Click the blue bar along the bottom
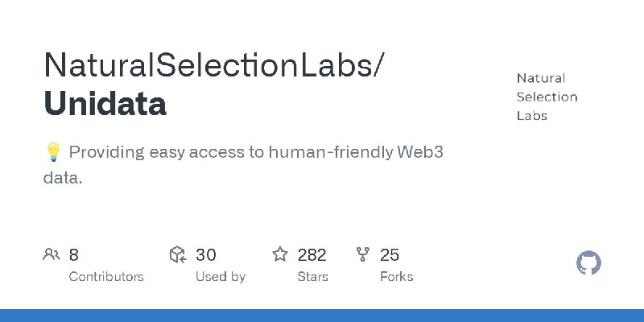Viewport: 644px width, 322px height. click(x=322, y=315)
